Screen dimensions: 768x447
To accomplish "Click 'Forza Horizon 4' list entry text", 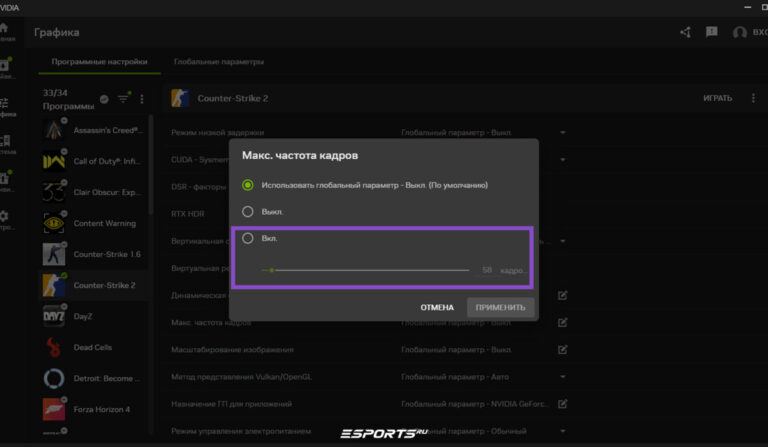I will click(x=102, y=409).
